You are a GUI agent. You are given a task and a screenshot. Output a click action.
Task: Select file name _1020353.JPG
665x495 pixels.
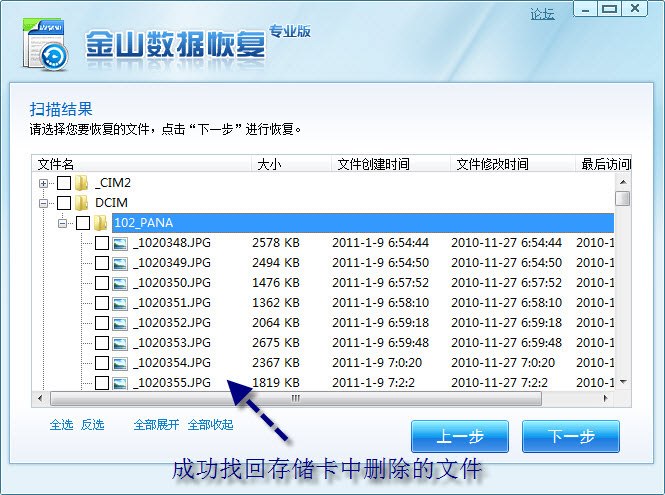(x=172, y=343)
